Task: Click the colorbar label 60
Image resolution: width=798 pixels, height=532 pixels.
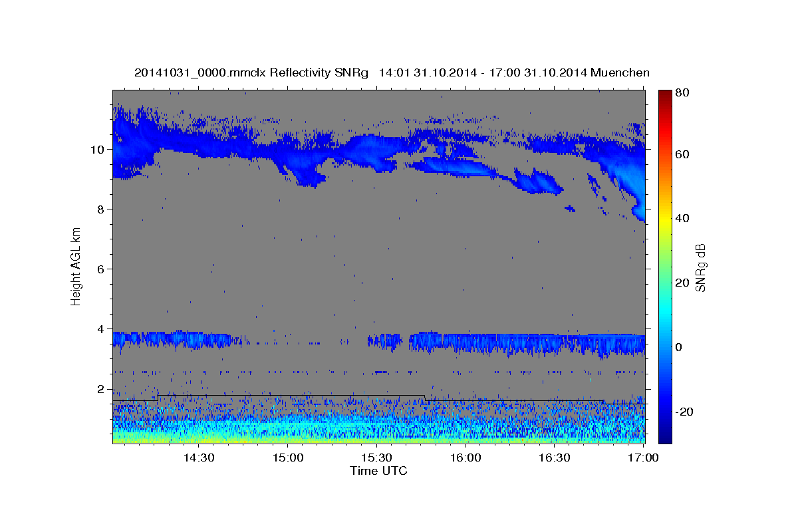Action: coord(682,154)
